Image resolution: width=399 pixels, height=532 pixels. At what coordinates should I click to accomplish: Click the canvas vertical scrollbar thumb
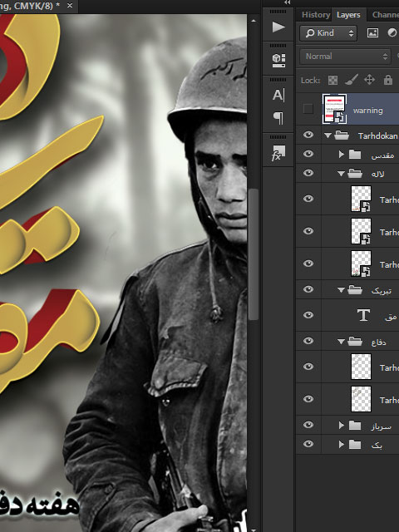(253, 254)
